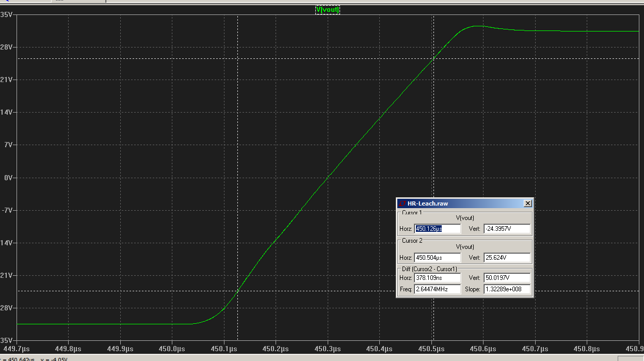644x361 pixels.
Task: Click the "Cursor 1" group label in the dialog
Action: (412, 212)
